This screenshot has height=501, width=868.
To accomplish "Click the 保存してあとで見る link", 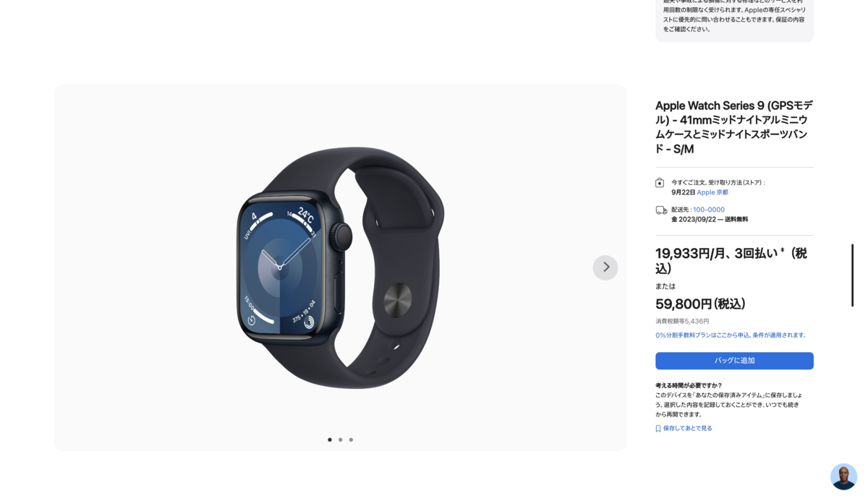I will point(687,429).
